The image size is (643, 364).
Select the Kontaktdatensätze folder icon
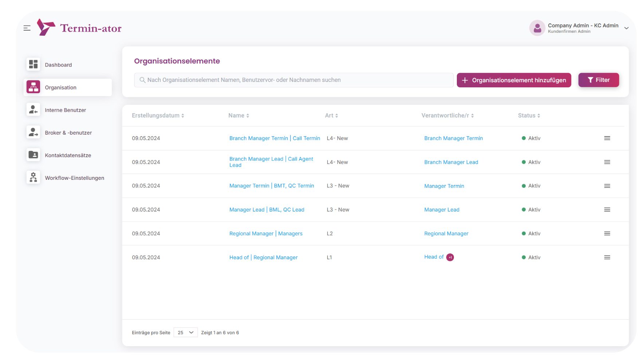(x=33, y=155)
